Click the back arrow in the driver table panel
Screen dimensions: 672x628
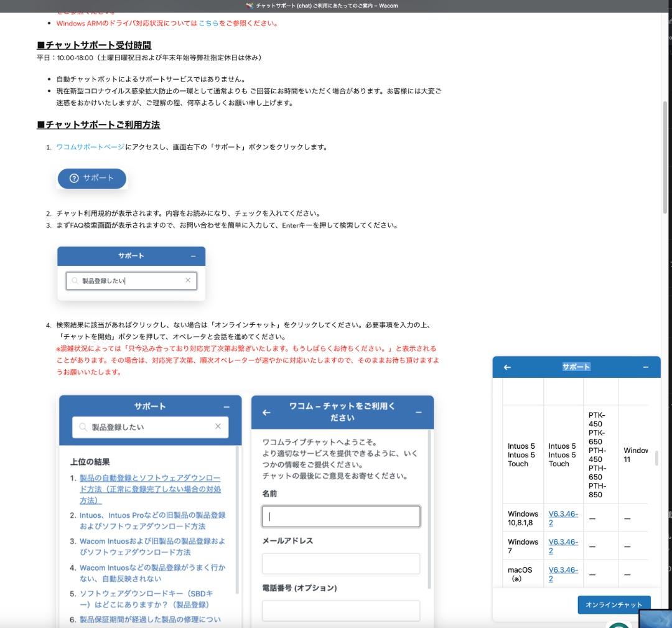click(x=508, y=367)
